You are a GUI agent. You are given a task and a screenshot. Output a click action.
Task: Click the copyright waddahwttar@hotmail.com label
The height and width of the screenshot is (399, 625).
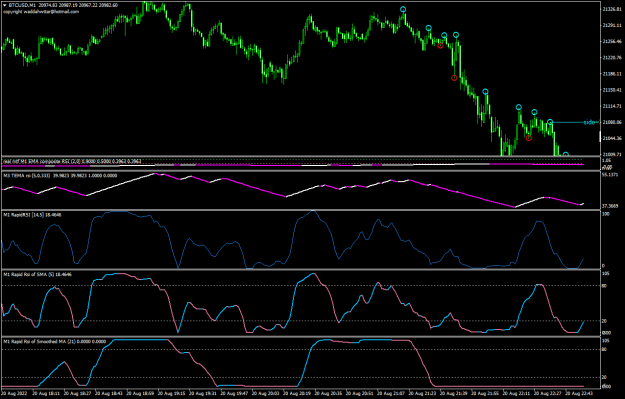click(x=41, y=12)
